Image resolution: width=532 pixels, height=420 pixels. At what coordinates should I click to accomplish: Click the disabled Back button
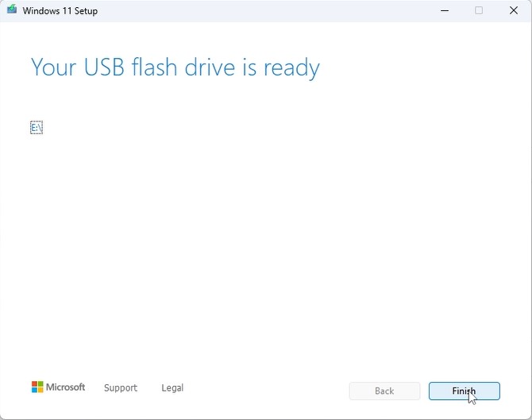click(x=384, y=391)
